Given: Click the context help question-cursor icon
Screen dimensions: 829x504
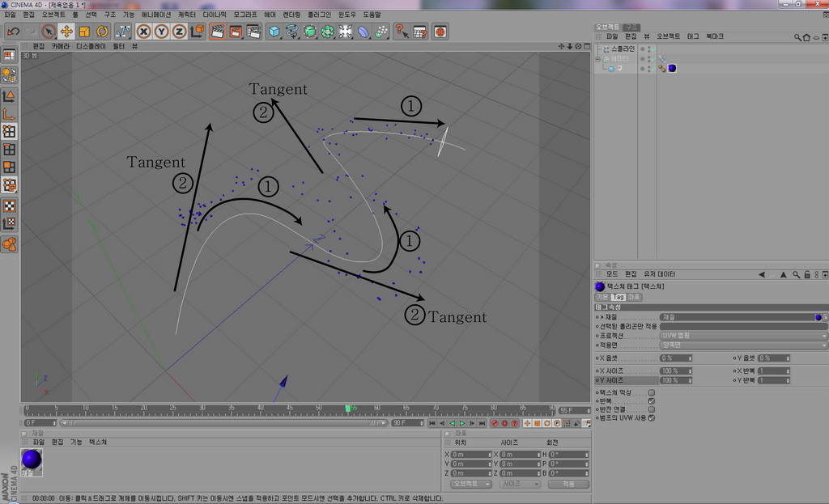Looking at the screenshot, I should tap(402, 32).
